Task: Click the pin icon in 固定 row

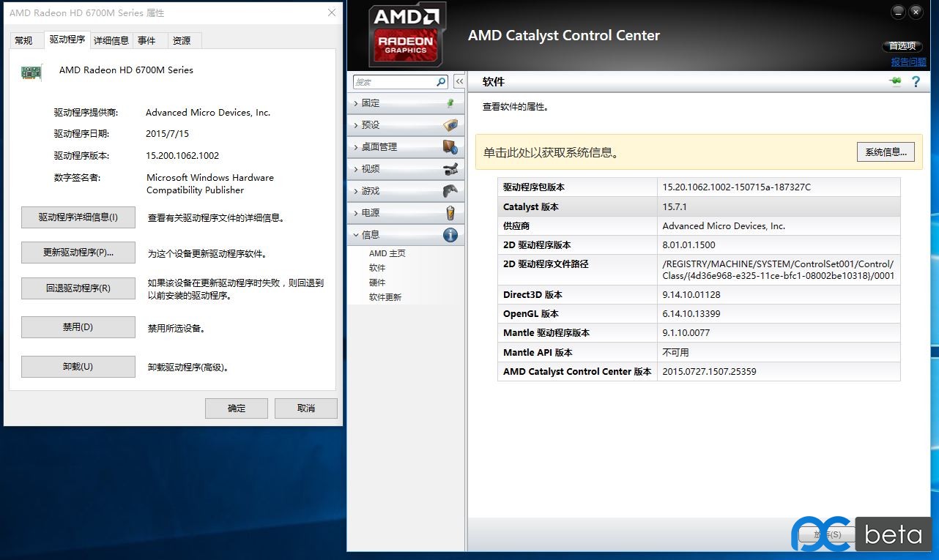Action: tap(450, 103)
